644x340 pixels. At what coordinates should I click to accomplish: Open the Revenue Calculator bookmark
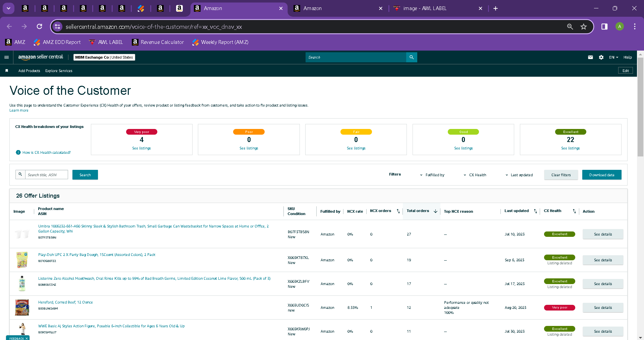158,42
